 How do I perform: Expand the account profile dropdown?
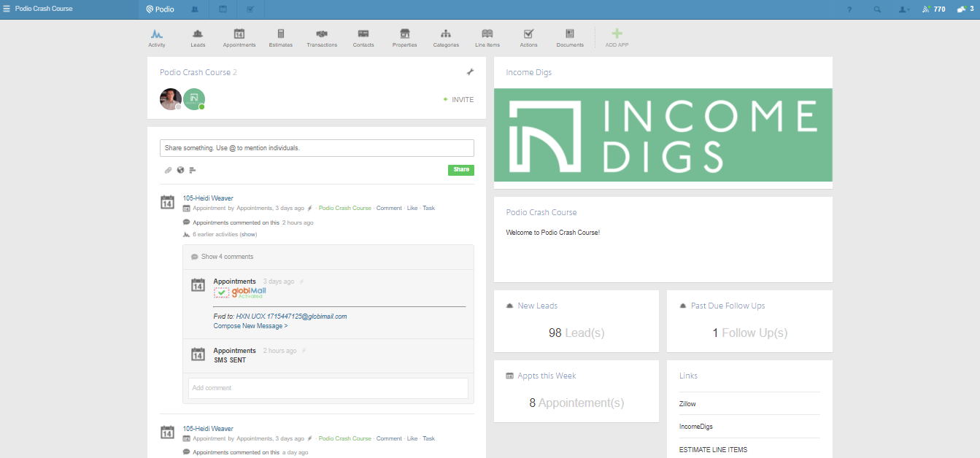pos(904,9)
